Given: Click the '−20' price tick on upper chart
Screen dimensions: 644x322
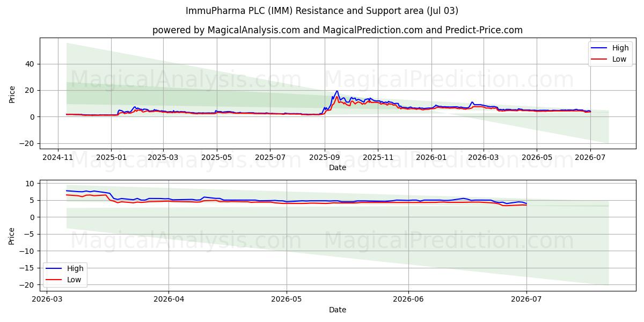Looking at the screenshot, I should (x=27, y=143).
